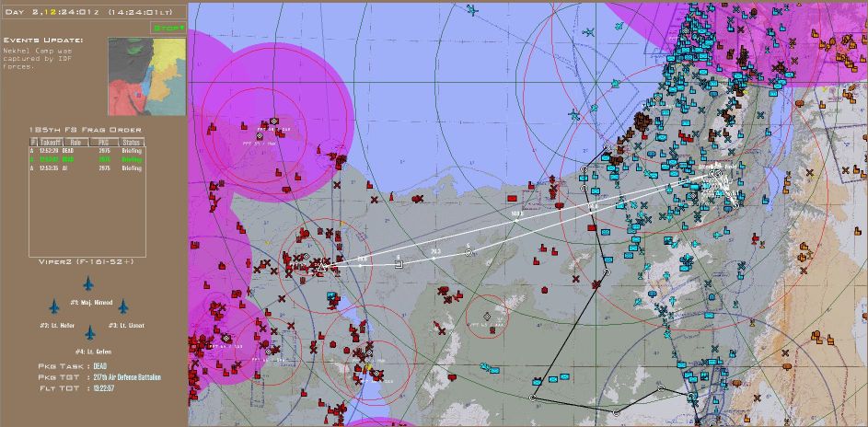Select Lt. Gefen's #4 aircraft icon

click(x=89, y=332)
